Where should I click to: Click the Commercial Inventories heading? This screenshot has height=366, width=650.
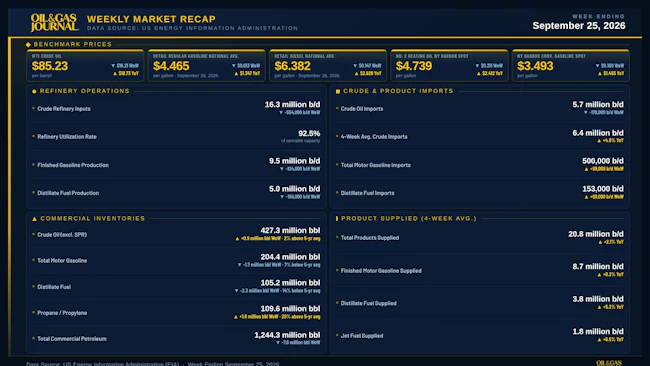pos(92,218)
